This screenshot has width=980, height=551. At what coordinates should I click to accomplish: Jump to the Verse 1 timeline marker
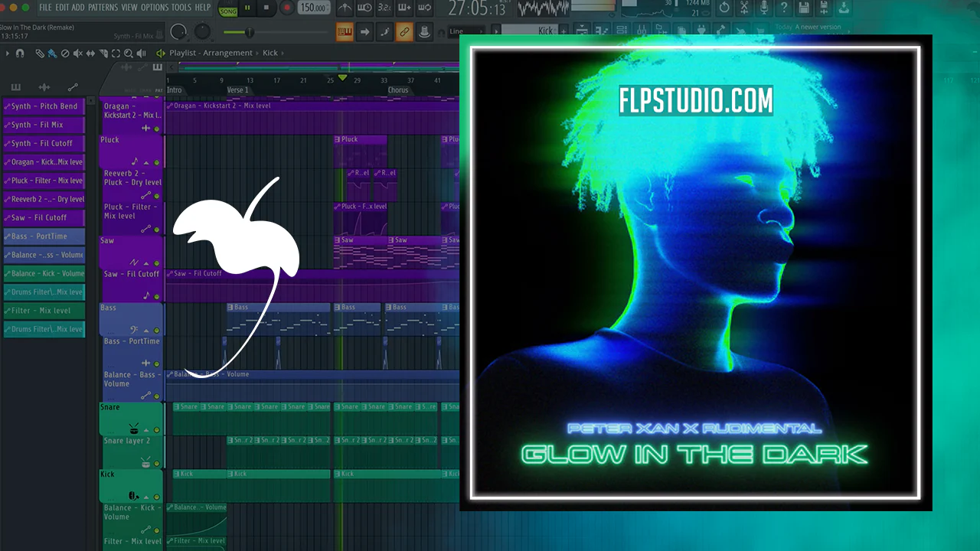click(238, 90)
